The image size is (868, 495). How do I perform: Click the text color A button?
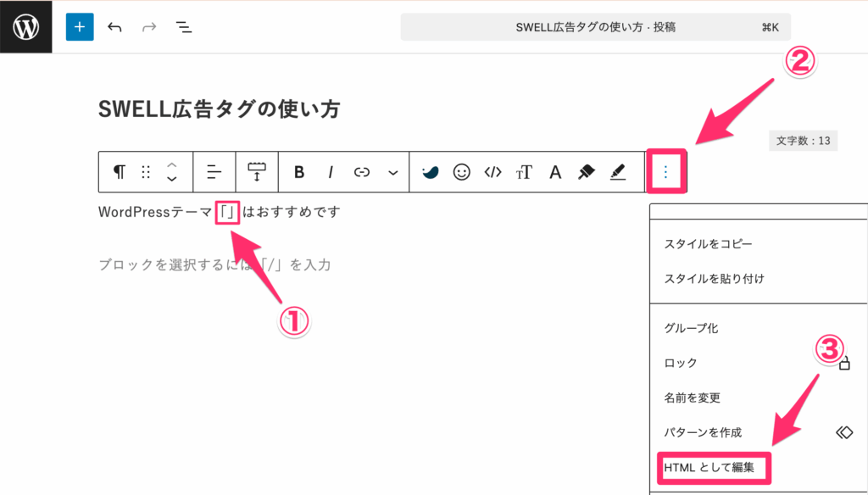pos(555,172)
